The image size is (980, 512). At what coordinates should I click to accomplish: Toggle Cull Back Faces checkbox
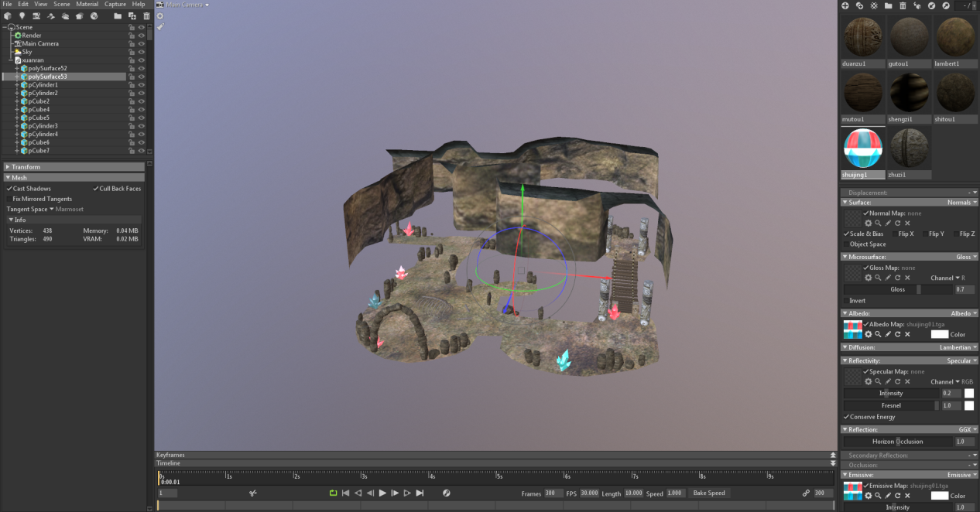pyautogui.click(x=96, y=189)
